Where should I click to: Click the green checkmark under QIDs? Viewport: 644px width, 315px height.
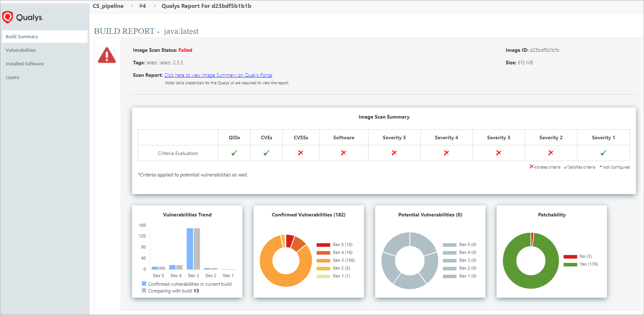tap(234, 153)
